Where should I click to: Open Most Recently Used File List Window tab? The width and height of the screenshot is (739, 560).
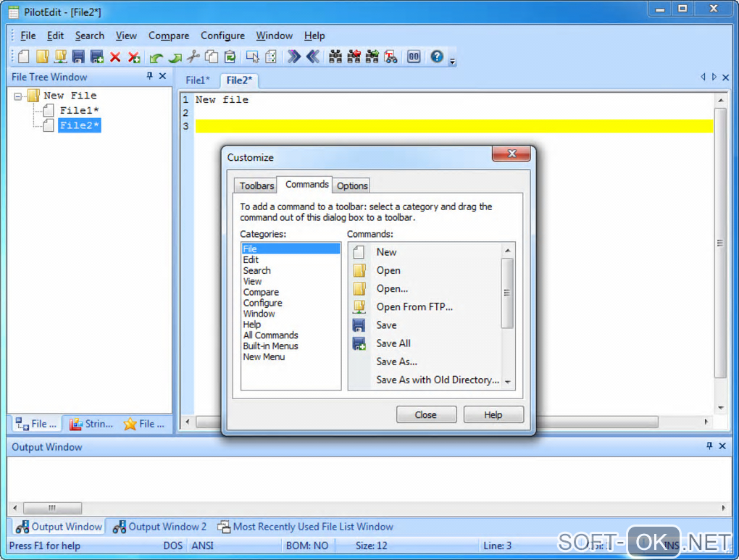[306, 527]
